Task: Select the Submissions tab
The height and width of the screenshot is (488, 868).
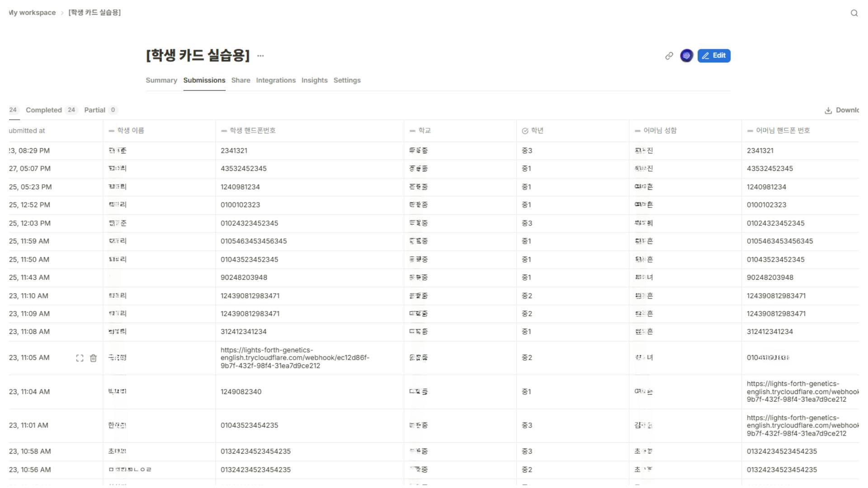Action: click(x=204, y=80)
